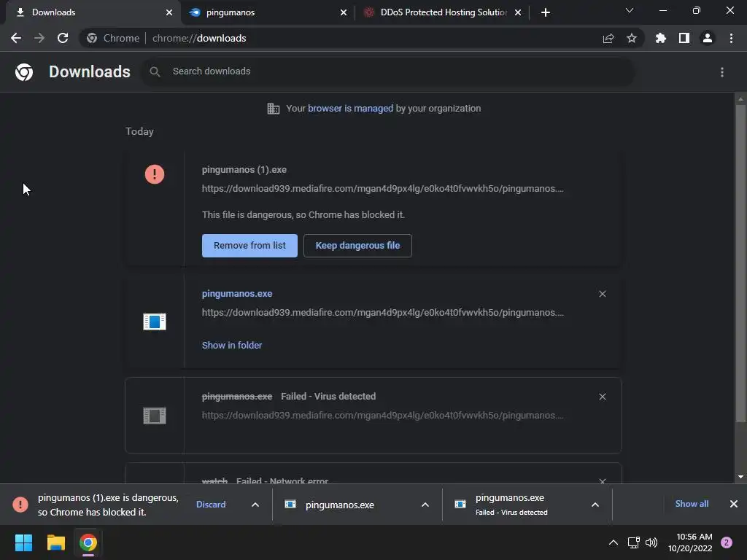Screen dimensions: 747x560
Task: Click warning icon in the download shelf
Action: pyautogui.click(x=20, y=505)
